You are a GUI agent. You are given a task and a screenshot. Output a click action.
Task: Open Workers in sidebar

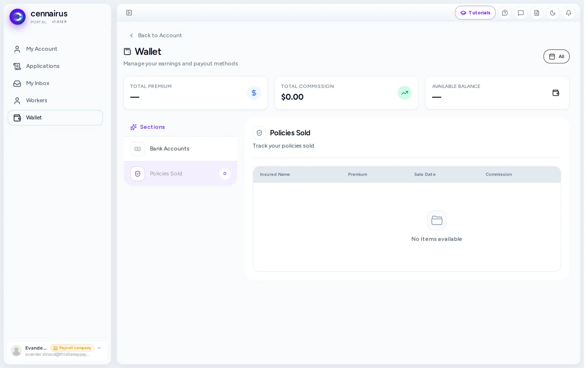(55, 100)
